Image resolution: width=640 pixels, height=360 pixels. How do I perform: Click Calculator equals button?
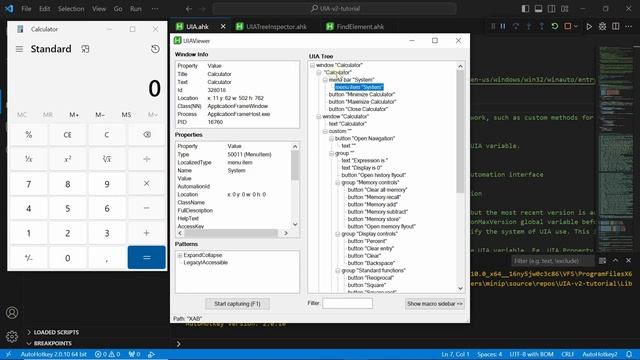tap(147, 258)
